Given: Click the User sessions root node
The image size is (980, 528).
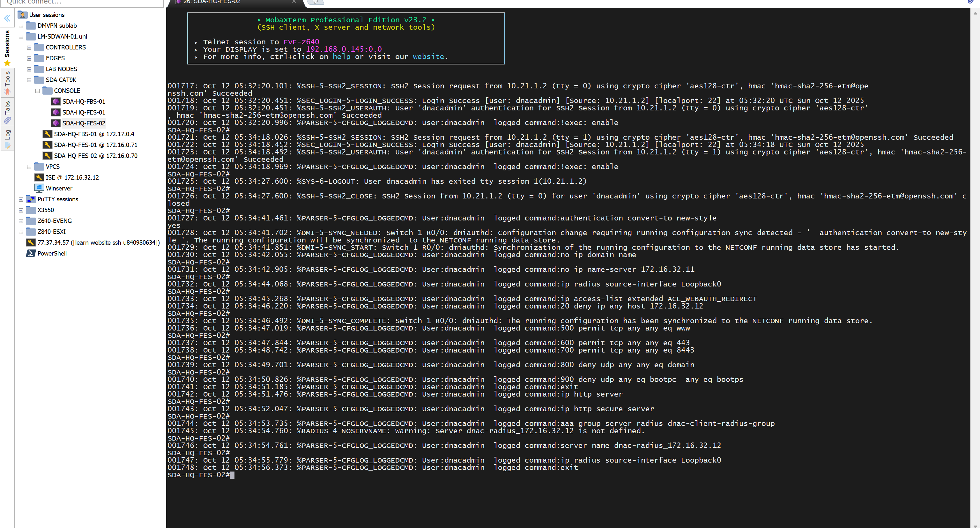Looking at the screenshot, I should 46,15.
